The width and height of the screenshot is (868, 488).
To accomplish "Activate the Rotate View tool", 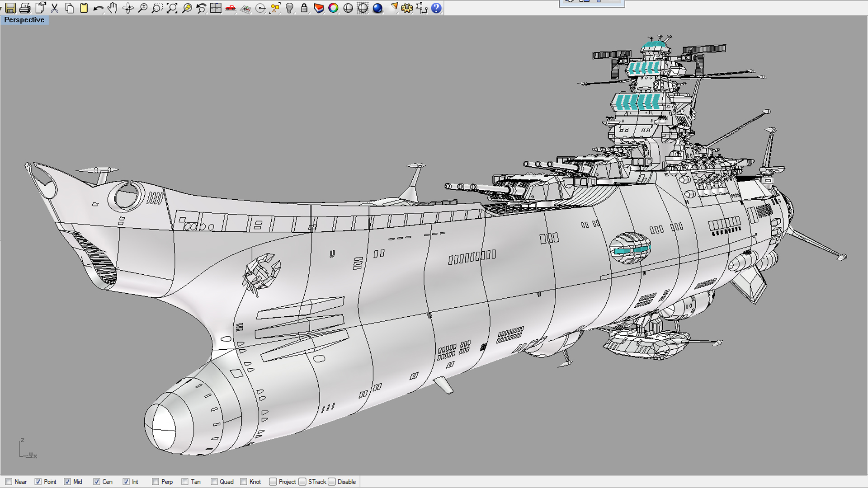I will pyautogui.click(x=128, y=8).
